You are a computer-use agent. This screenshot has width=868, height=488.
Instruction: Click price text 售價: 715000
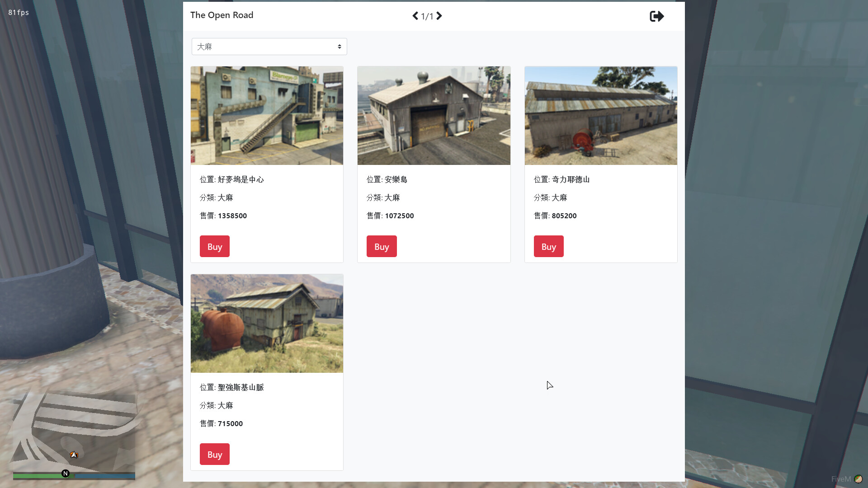221,423
